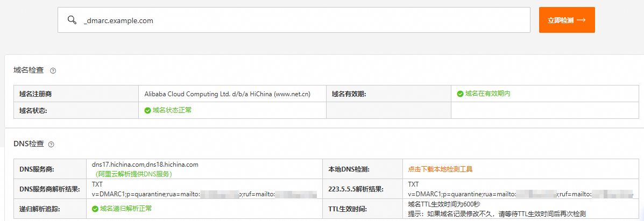Click TXT record under DNS服务商解析结果
This screenshot has width=644, height=221.
click(x=97, y=184)
